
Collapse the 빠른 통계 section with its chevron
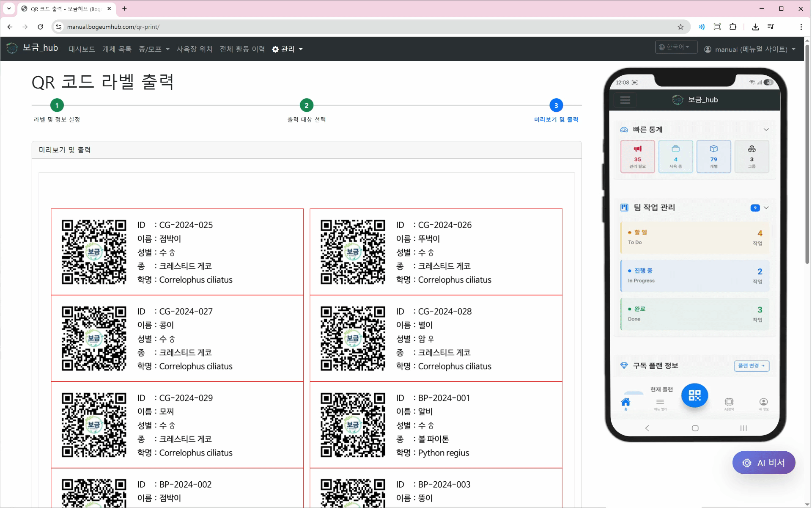pos(766,130)
